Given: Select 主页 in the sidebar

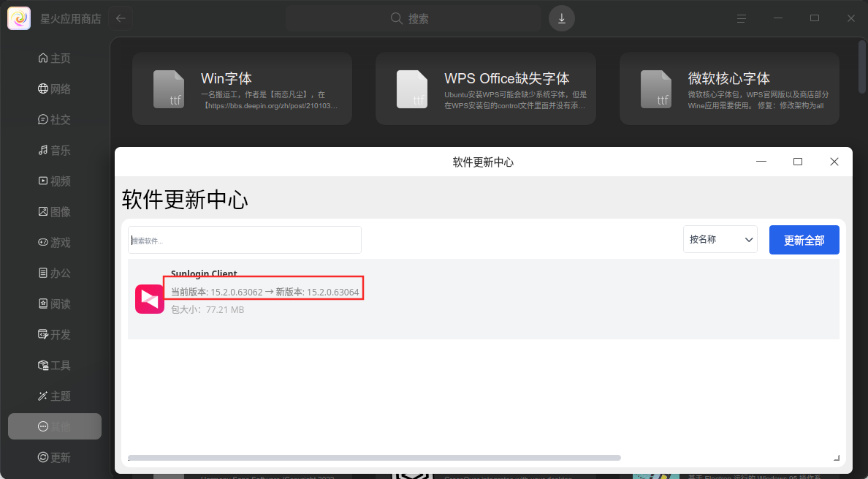Looking at the screenshot, I should click(x=54, y=59).
